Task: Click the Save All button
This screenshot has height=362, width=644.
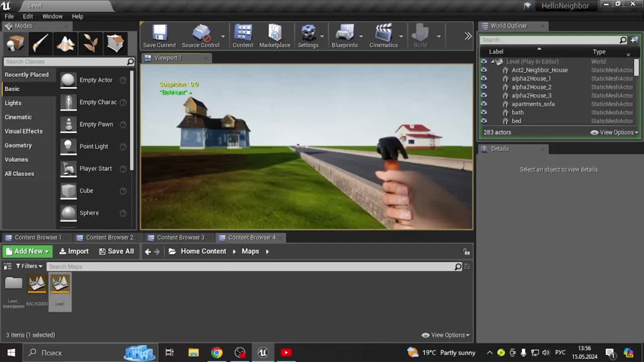Action: pos(116,251)
